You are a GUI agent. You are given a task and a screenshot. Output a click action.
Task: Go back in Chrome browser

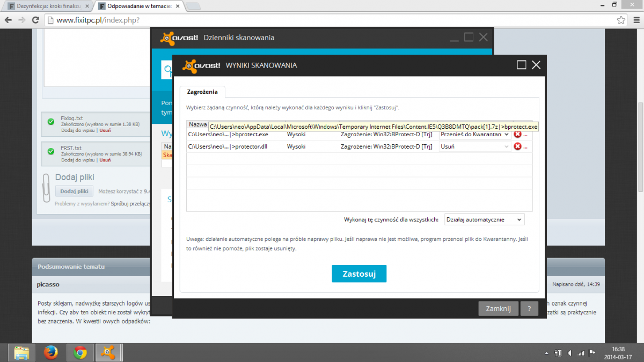[8, 20]
